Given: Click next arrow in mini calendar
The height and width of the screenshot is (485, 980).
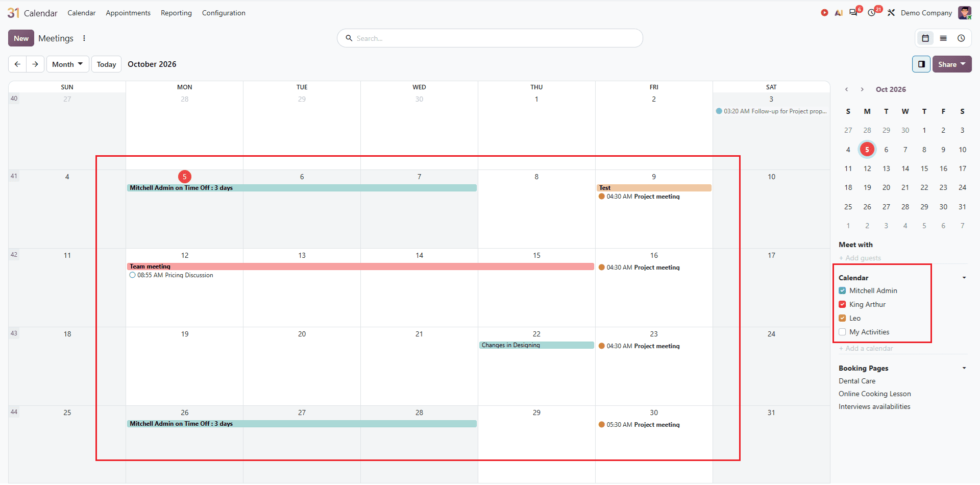Looking at the screenshot, I should point(862,89).
